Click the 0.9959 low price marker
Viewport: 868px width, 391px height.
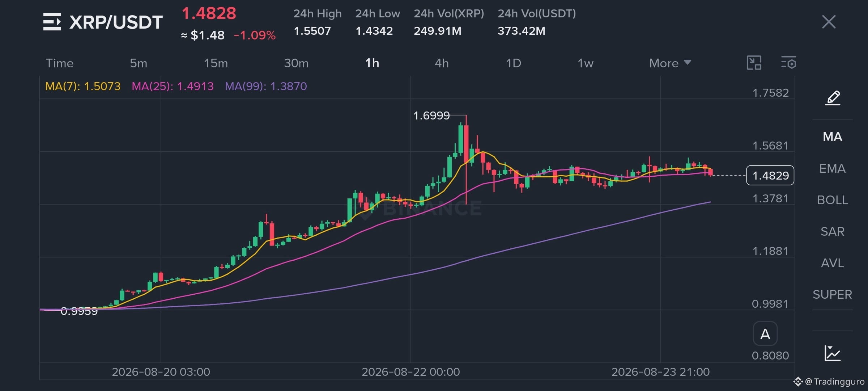coord(79,311)
